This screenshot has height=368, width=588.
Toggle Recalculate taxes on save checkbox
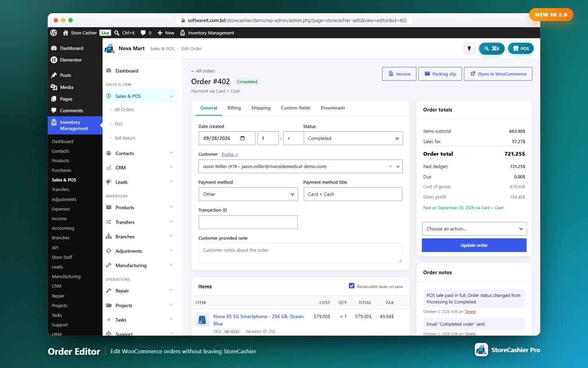coord(352,286)
